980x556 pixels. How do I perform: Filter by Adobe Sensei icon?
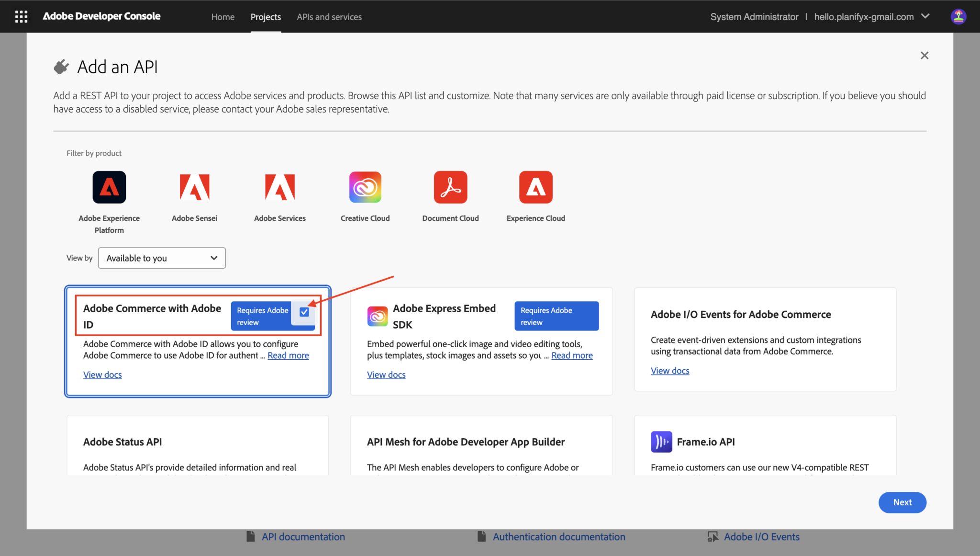point(194,187)
